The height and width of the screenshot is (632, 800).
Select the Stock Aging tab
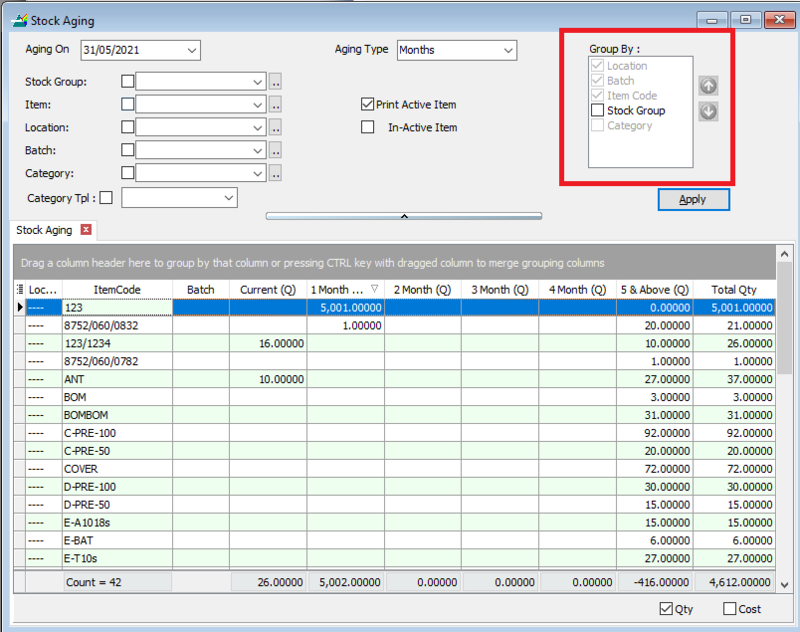click(45, 230)
